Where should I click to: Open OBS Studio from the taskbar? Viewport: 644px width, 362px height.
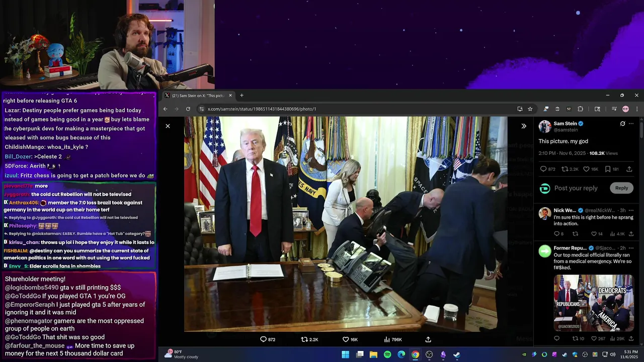(x=429, y=354)
